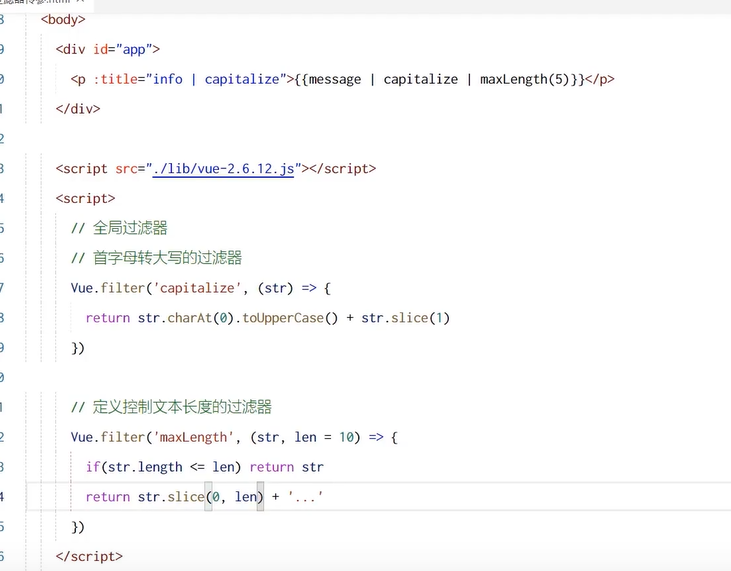Viewport: 731px width, 571px height.
Task: Click slice(0, len) on the highlighted line
Action: (216, 497)
